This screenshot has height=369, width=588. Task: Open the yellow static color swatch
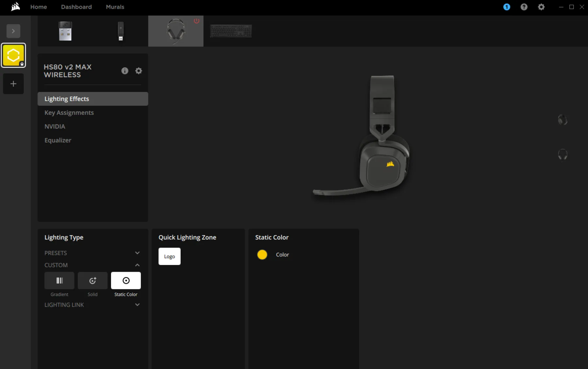point(262,254)
